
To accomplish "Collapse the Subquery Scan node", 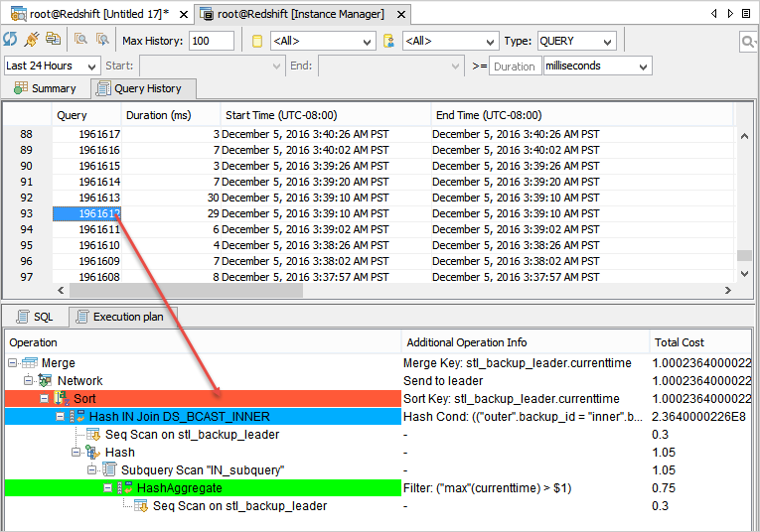I will click(92, 469).
